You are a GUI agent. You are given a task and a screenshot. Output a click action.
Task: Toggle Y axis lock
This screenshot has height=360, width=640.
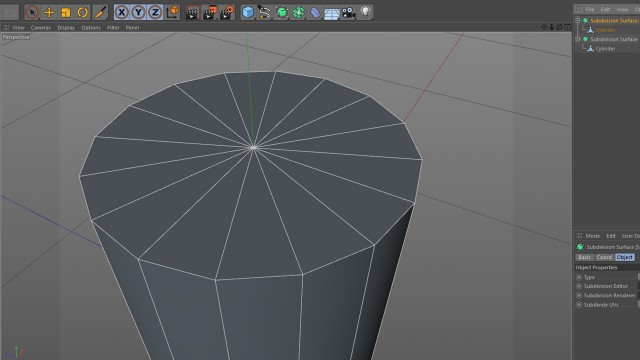click(x=138, y=13)
